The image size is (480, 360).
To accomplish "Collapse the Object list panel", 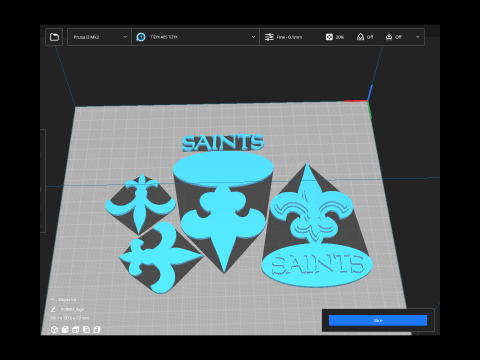I will click(x=53, y=300).
